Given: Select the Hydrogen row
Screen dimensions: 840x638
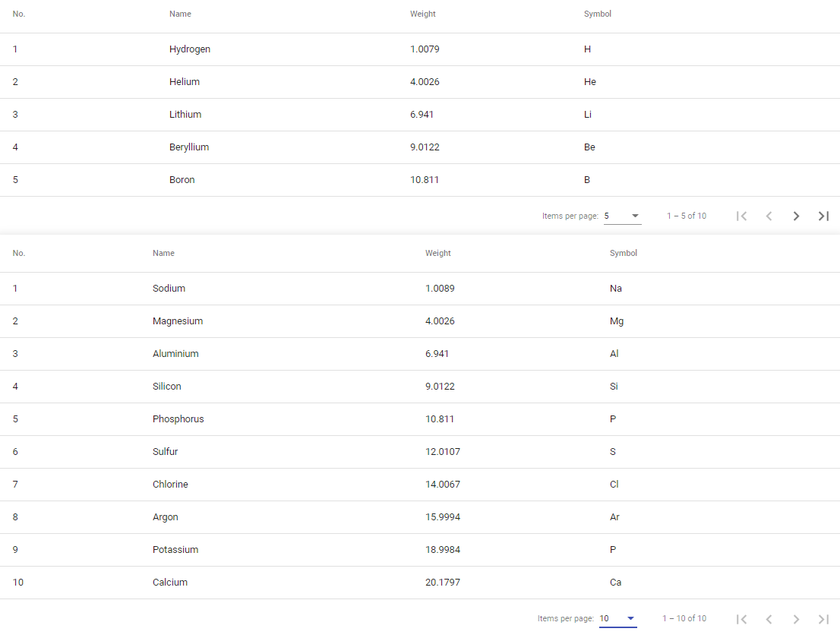Looking at the screenshot, I should click(420, 49).
